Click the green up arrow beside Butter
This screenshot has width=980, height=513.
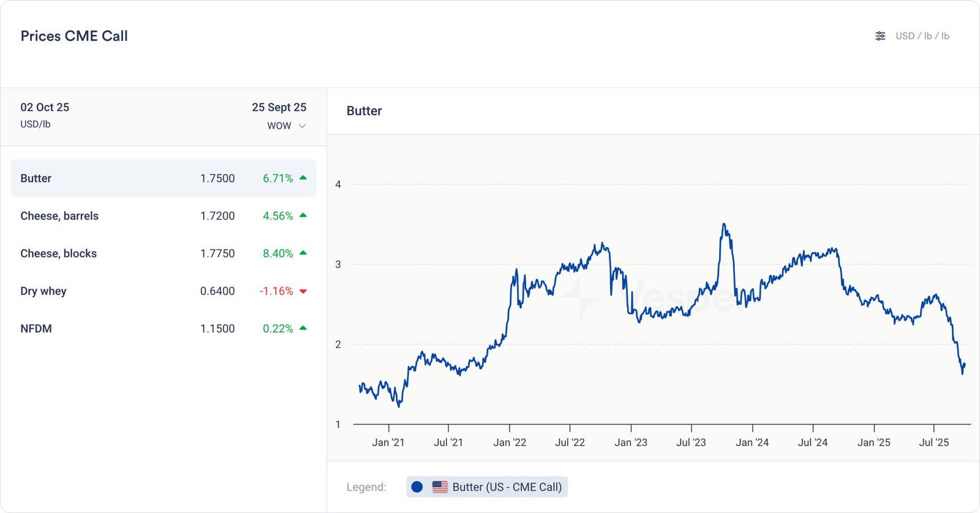click(x=303, y=178)
